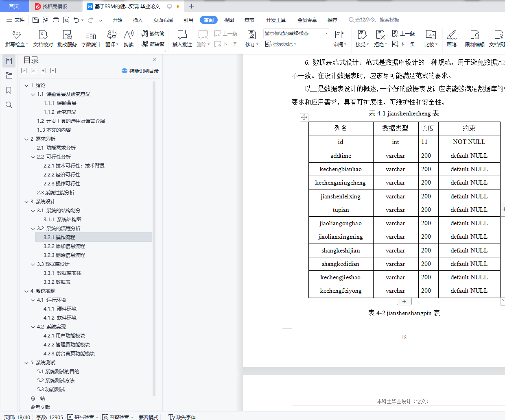Close the 目录 outline panel
The width and height of the screenshot is (505, 420).
(154, 60)
